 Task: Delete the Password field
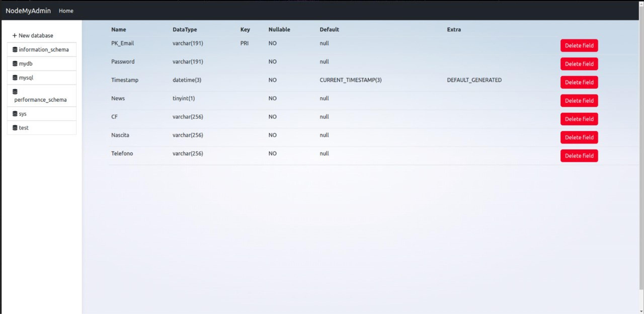click(579, 64)
